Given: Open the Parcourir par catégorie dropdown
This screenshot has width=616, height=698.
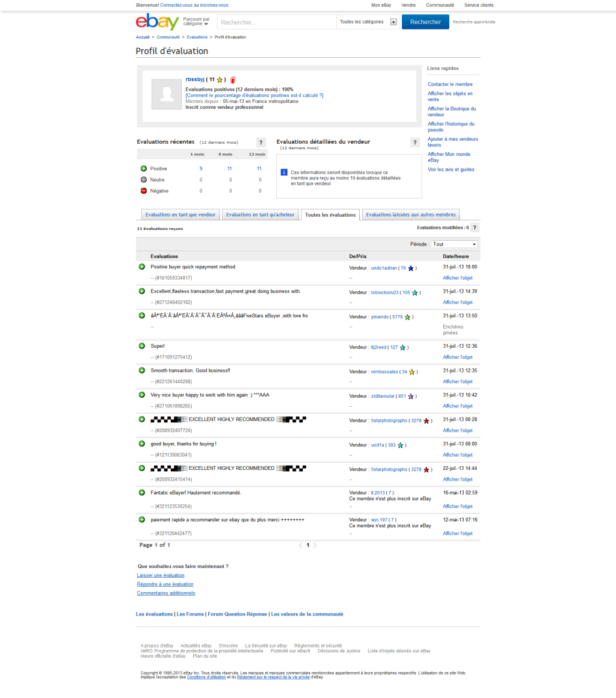Looking at the screenshot, I should point(196,22).
